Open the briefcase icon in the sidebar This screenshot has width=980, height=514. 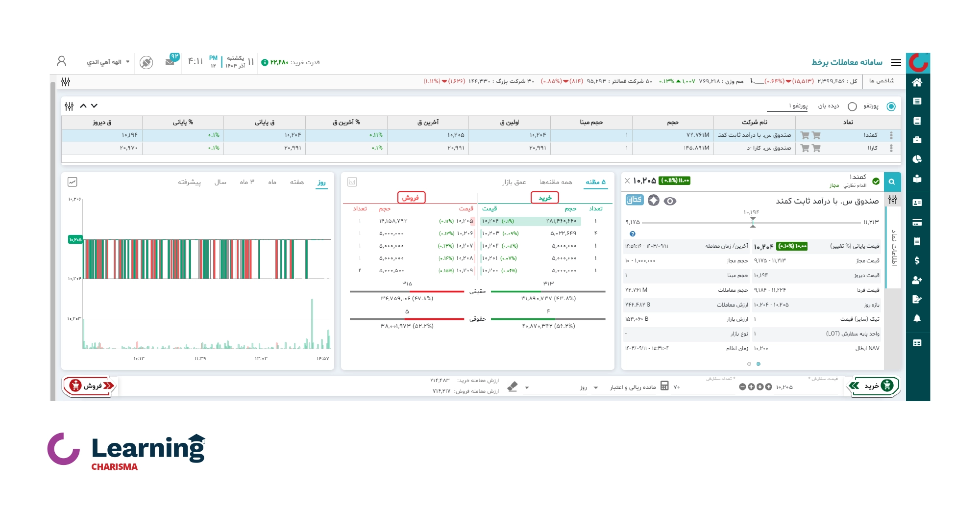tap(917, 140)
